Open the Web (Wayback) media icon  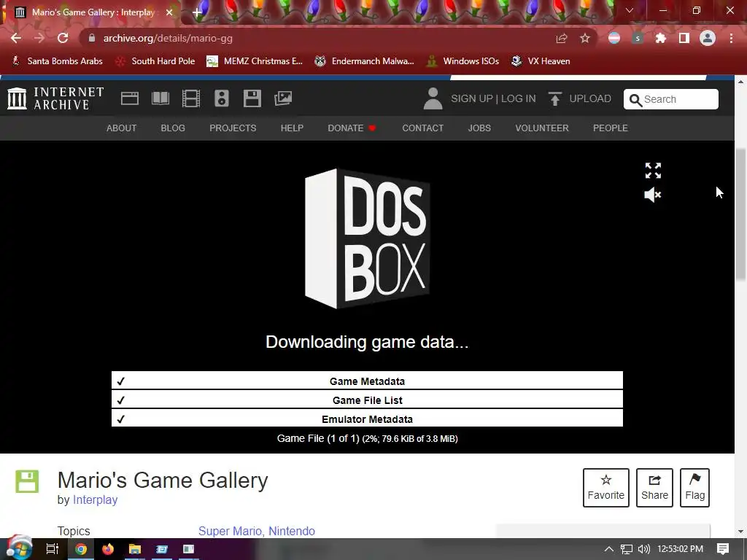pos(130,98)
